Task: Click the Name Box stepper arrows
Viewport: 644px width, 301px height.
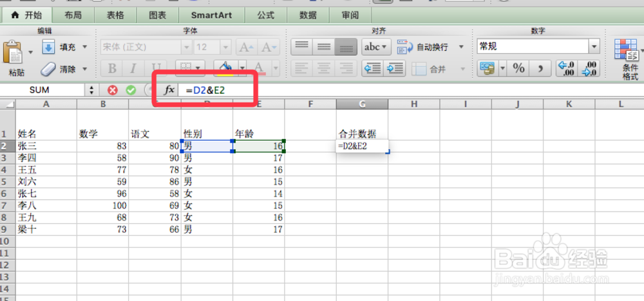Action: tap(91, 90)
